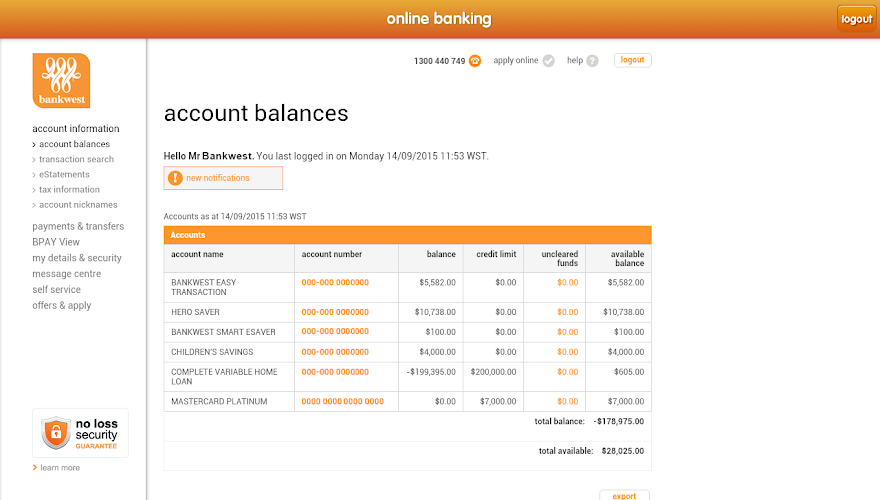Go to account balances in sidebar
This screenshot has width=880, height=500.
click(74, 144)
